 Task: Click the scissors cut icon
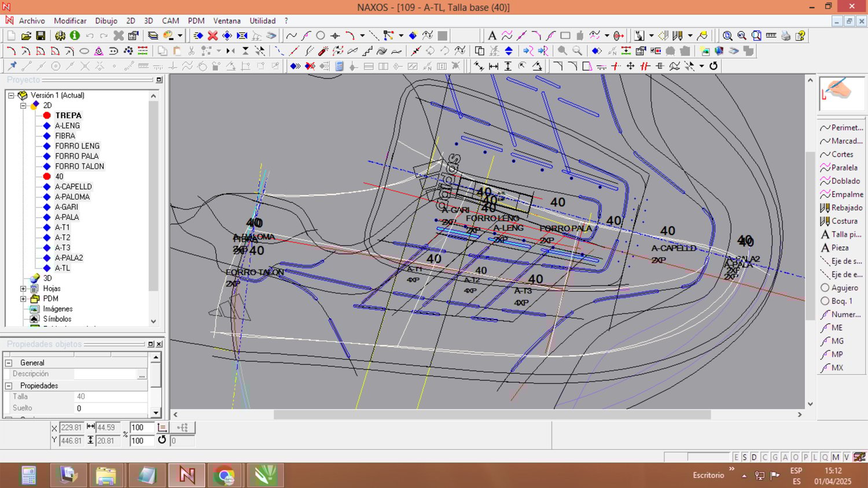(x=192, y=51)
